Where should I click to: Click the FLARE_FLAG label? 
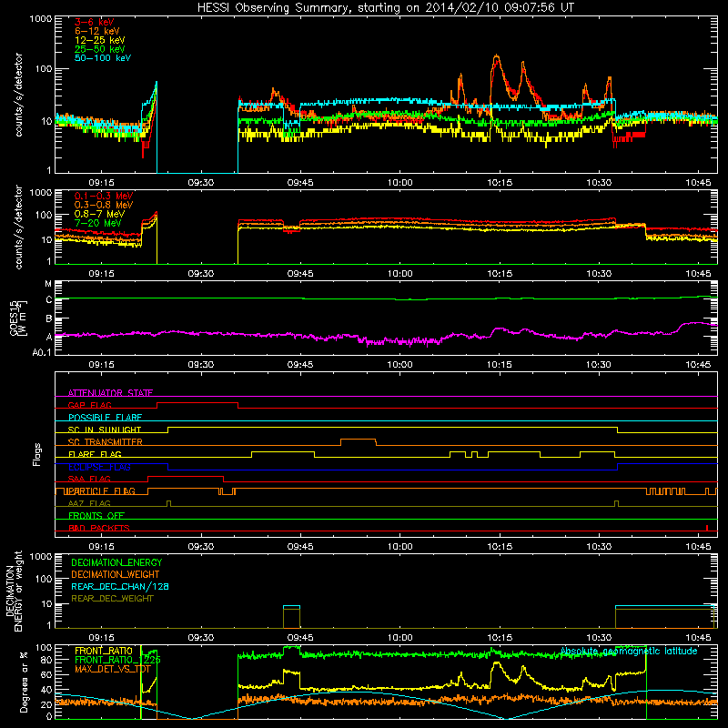(x=95, y=454)
